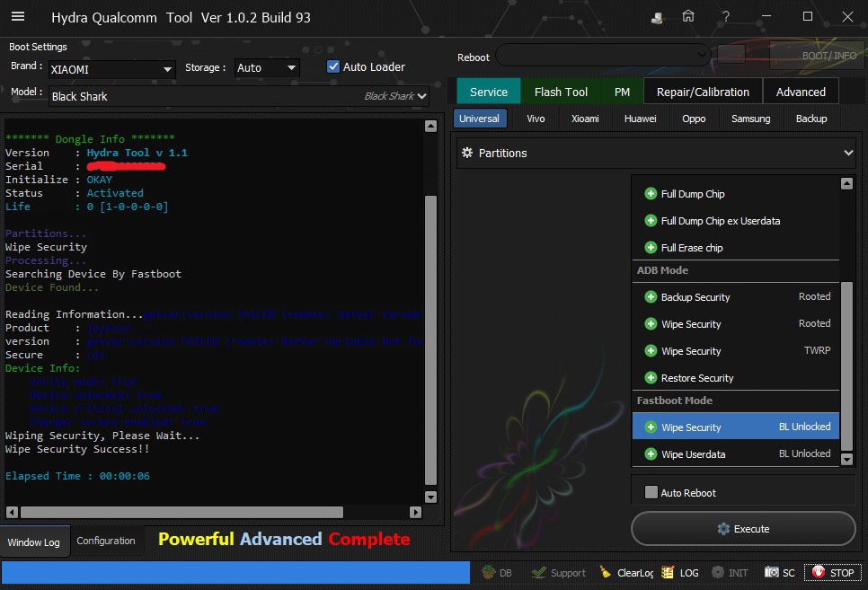Enable the Auto Reboot checkbox
Image resolution: width=868 pixels, height=590 pixels.
coord(651,492)
